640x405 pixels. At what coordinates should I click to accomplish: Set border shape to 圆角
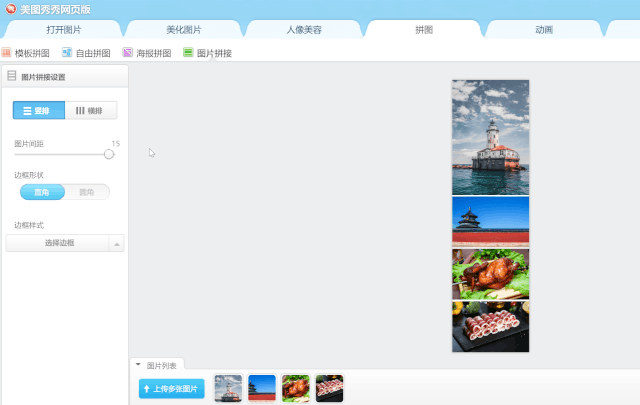pos(87,192)
